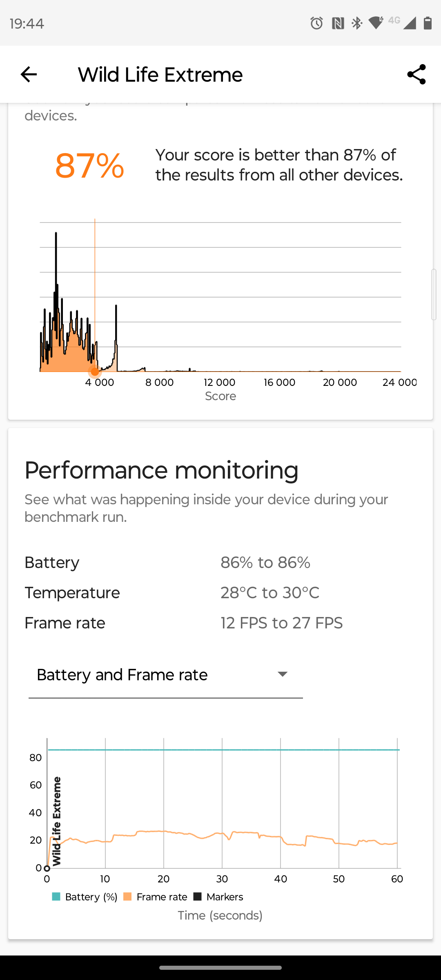Toggle Markers legend series
The height and width of the screenshot is (980, 441).
point(218,897)
